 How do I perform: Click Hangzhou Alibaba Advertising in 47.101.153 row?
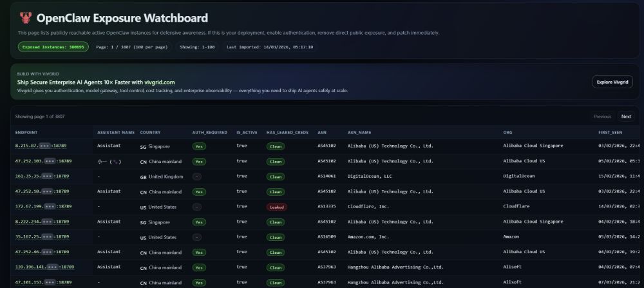point(395,282)
